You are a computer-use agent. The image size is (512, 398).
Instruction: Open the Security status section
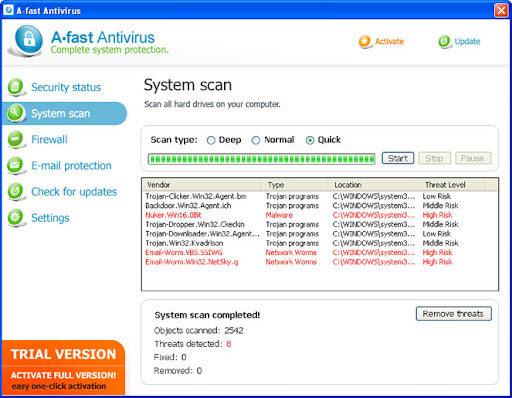[66, 87]
